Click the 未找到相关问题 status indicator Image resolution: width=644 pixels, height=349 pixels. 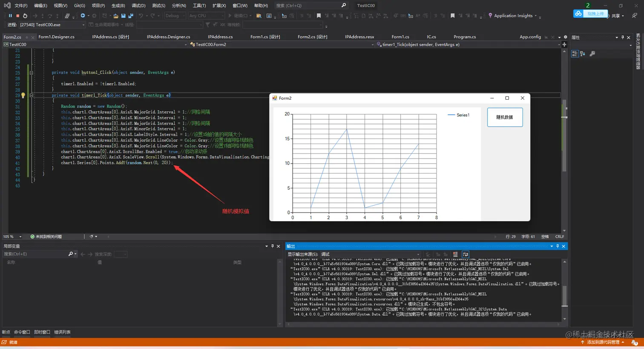point(46,237)
